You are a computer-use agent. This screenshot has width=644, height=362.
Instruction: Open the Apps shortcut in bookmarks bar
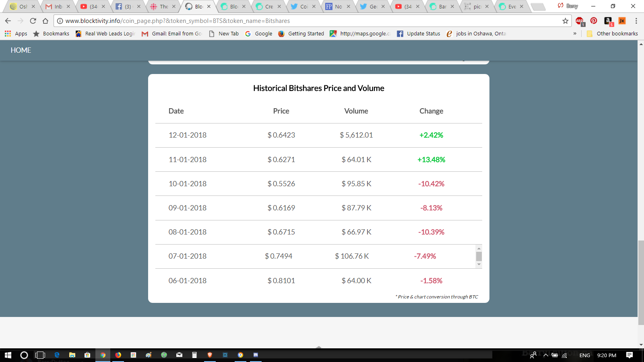pos(16,34)
